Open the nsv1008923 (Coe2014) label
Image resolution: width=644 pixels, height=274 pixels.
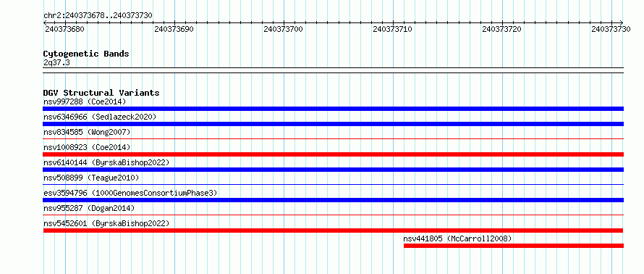pyautogui.click(x=87, y=147)
